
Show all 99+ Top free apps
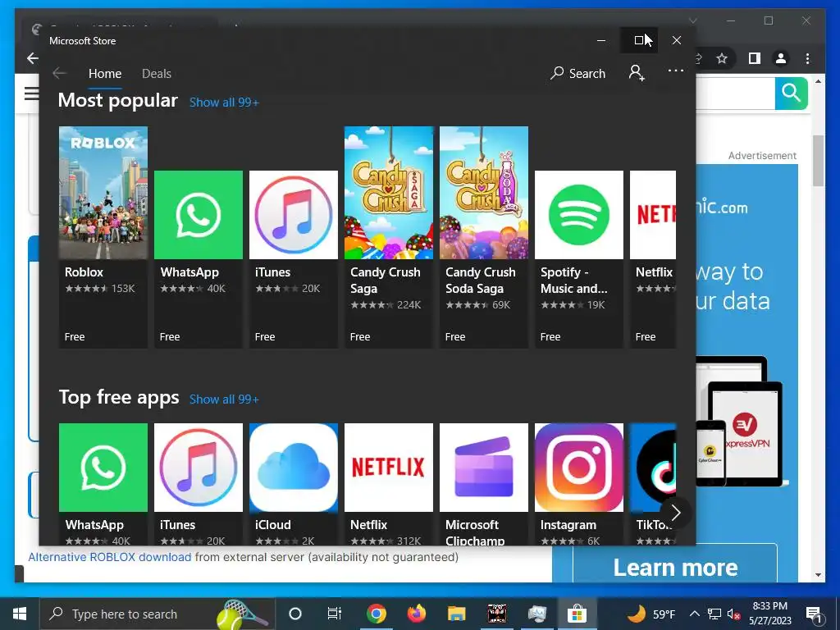tap(224, 399)
